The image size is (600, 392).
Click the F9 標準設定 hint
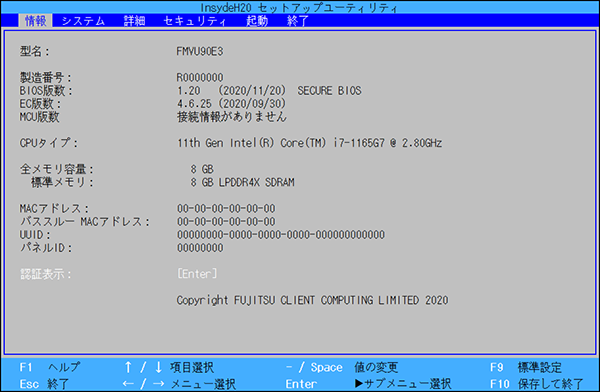[x=526, y=368]
